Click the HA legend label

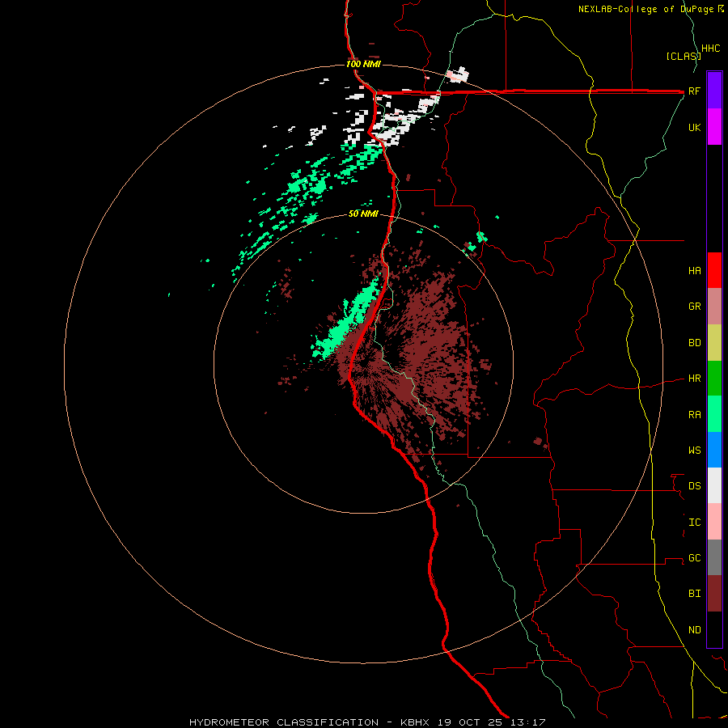click(694, 270)
